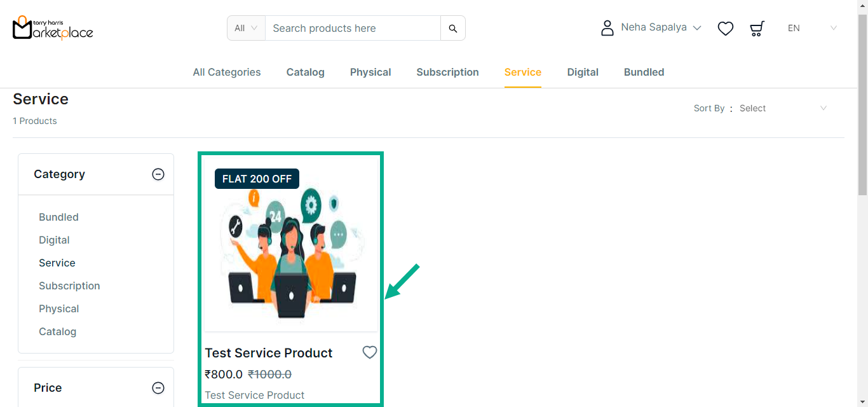Screen dimensions: 868x407
Task: Click the search magnifier icon
Action: [452, 28]
